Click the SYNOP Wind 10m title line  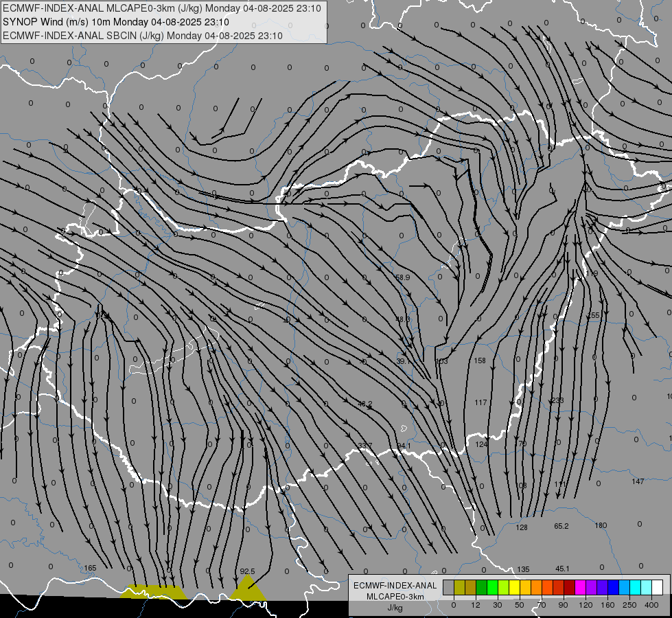tap(116, 22)
